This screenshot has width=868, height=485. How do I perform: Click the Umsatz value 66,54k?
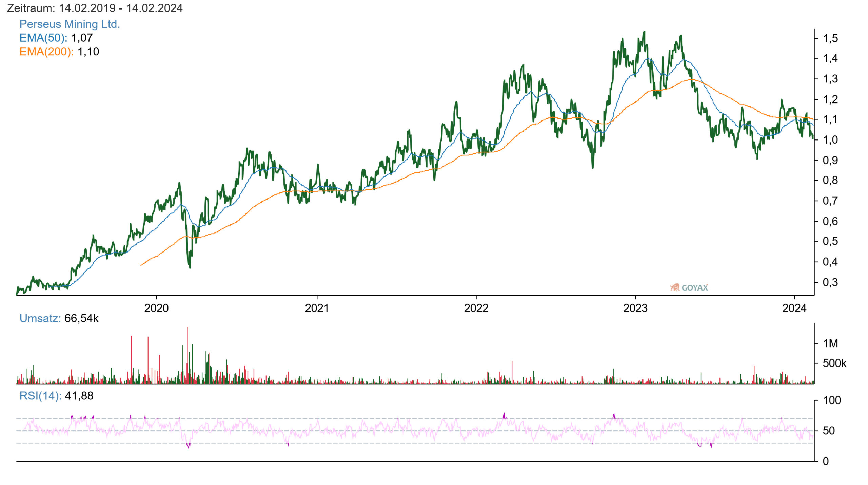point(81,318)
